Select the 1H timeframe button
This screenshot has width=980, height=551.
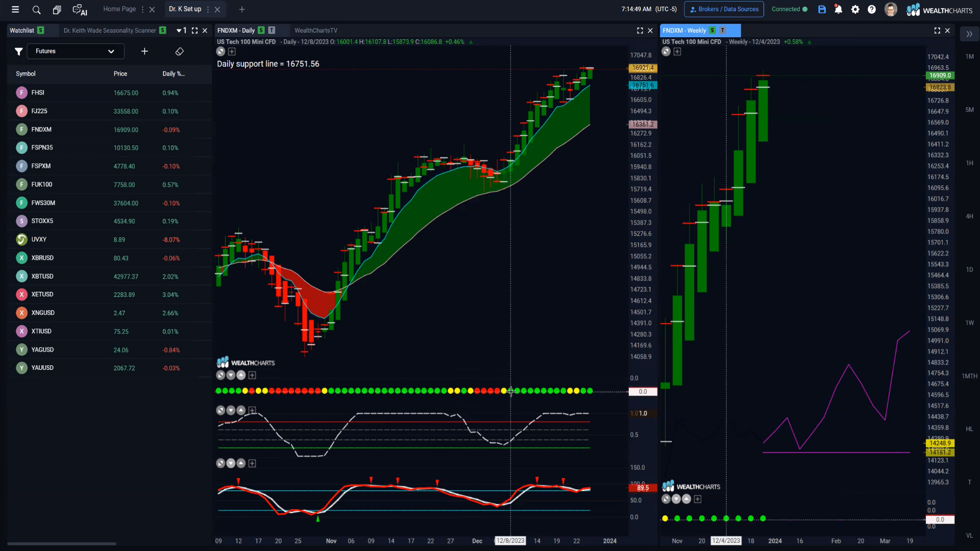point(969,163)
